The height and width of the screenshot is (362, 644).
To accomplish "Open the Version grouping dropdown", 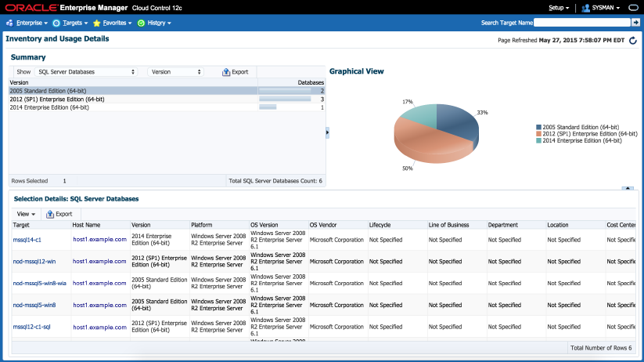I will [176, 72].
